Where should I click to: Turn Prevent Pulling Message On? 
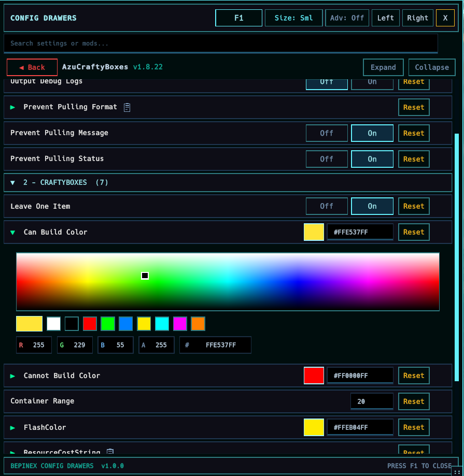tap(372, 133)
